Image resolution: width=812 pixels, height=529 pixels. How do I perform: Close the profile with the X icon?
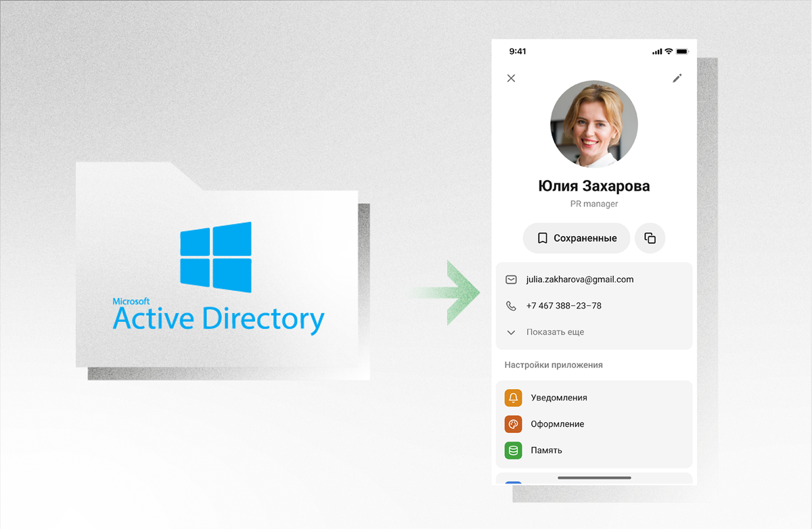[511, 78]
